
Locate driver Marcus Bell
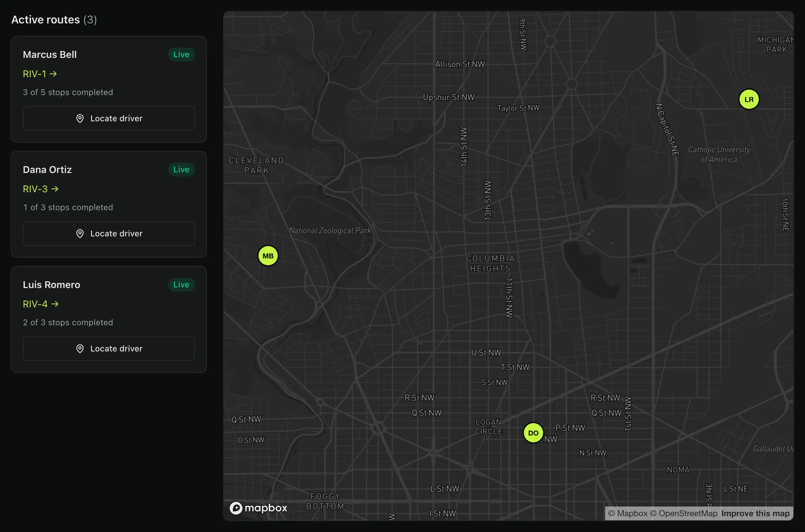(109, 119)
